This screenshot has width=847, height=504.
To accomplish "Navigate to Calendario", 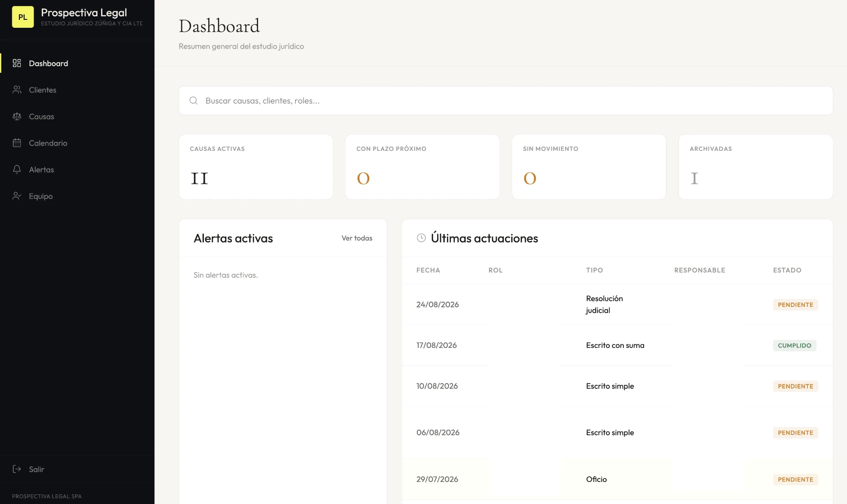I will pos(77,143).
